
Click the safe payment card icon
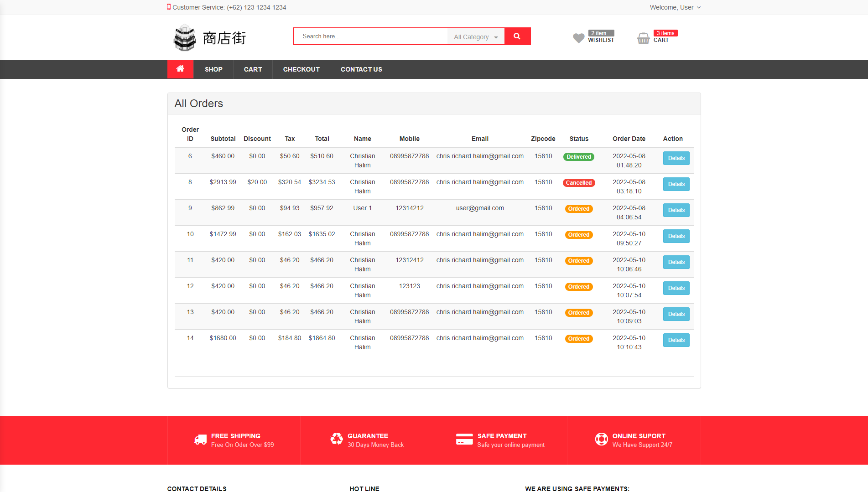click(464, 439)
